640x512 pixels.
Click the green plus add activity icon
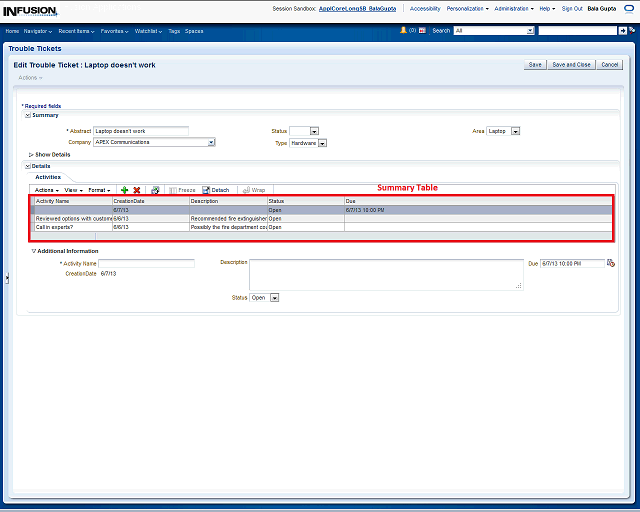point(124,190)
